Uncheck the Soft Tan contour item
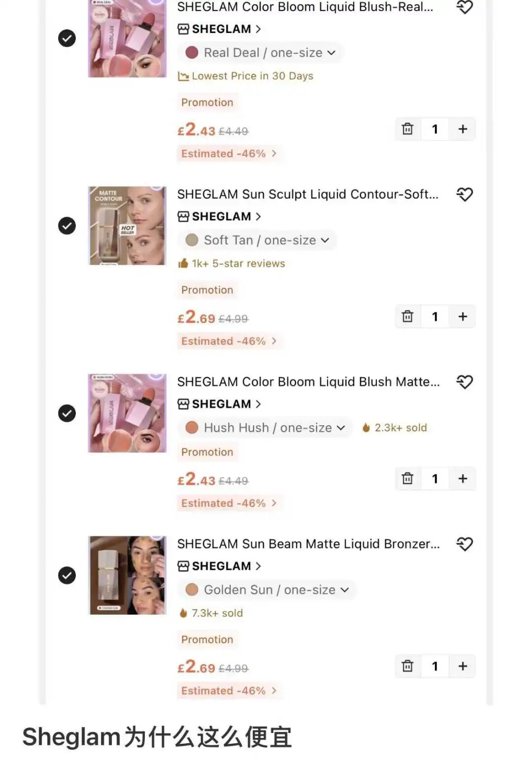The height and width of the screenshot is (765, 532). tap(67, 226)
